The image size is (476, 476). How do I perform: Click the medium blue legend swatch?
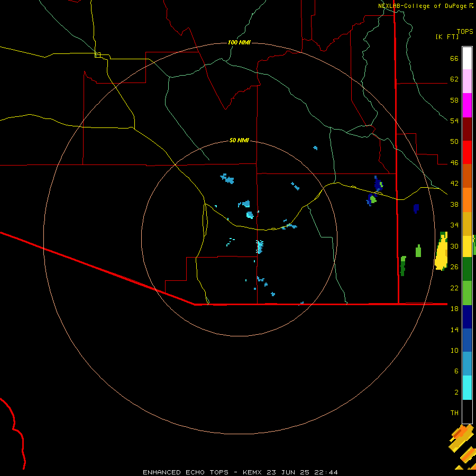(x=467, y=340)
